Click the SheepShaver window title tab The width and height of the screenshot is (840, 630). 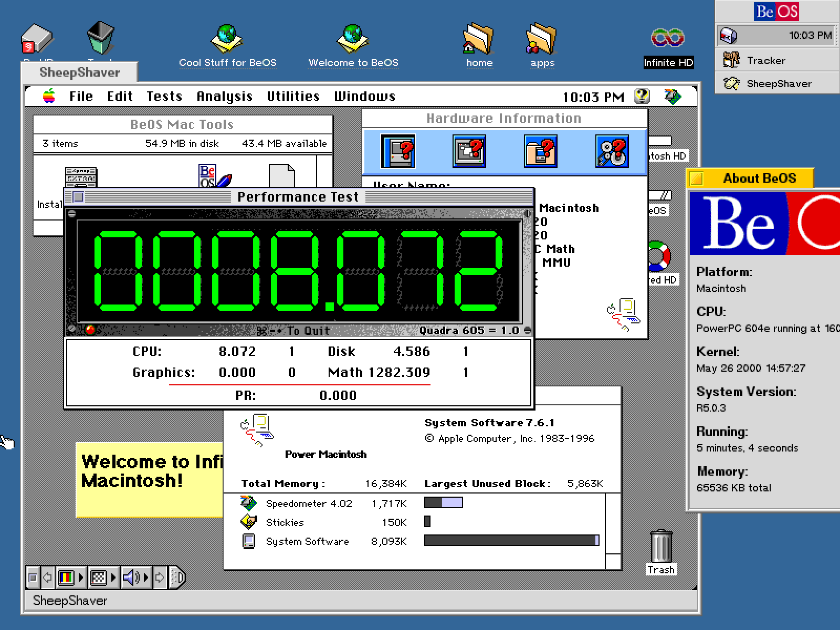click(79, 72)
